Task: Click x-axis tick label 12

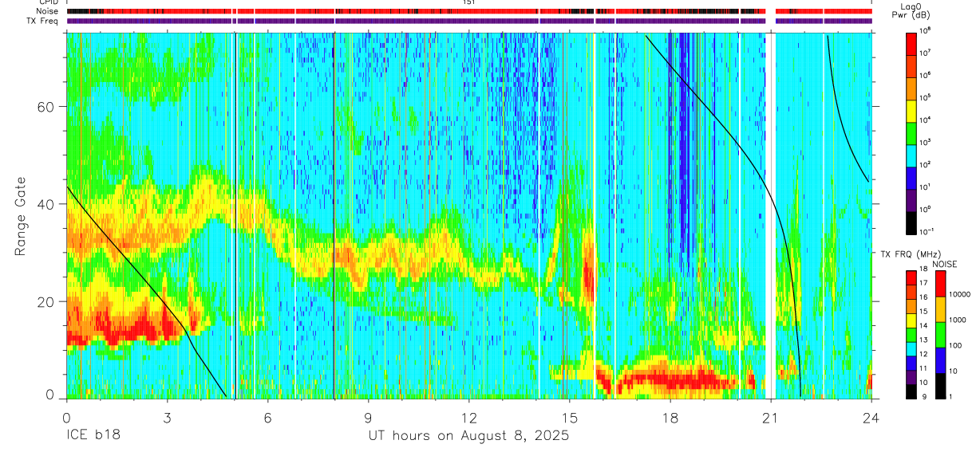Action: (x=468, y=417)
